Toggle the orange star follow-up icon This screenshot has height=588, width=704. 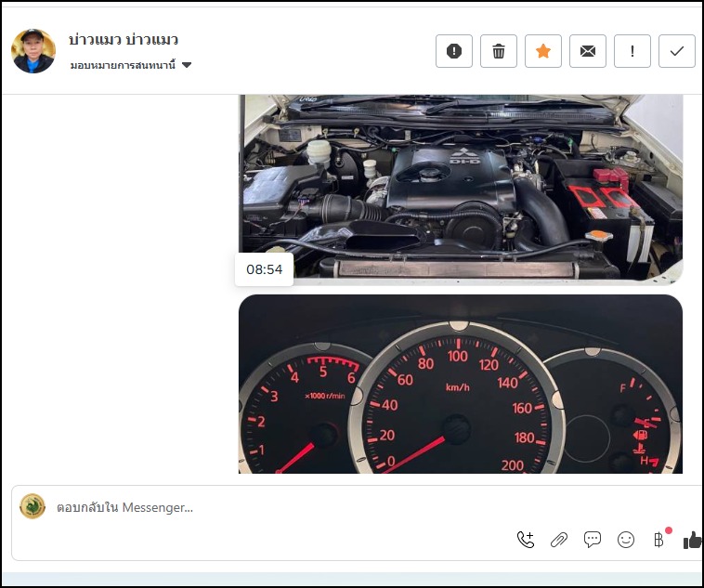(542, 51)
